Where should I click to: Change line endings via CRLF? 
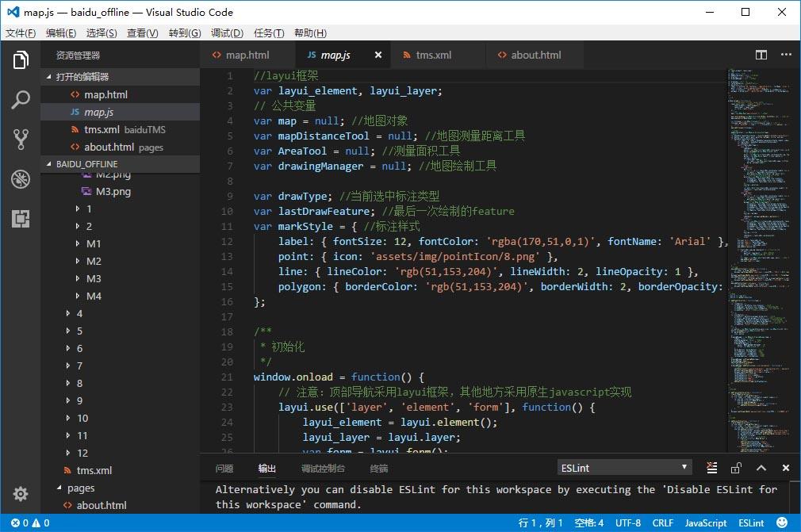point(662,522)
